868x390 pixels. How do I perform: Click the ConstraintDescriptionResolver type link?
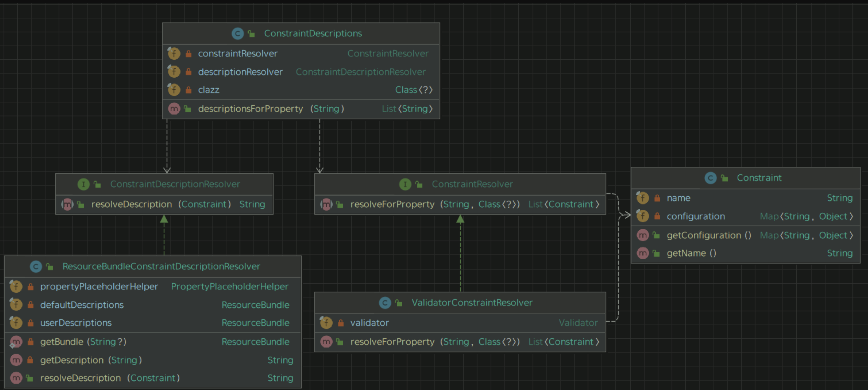[x=361, y=72]
